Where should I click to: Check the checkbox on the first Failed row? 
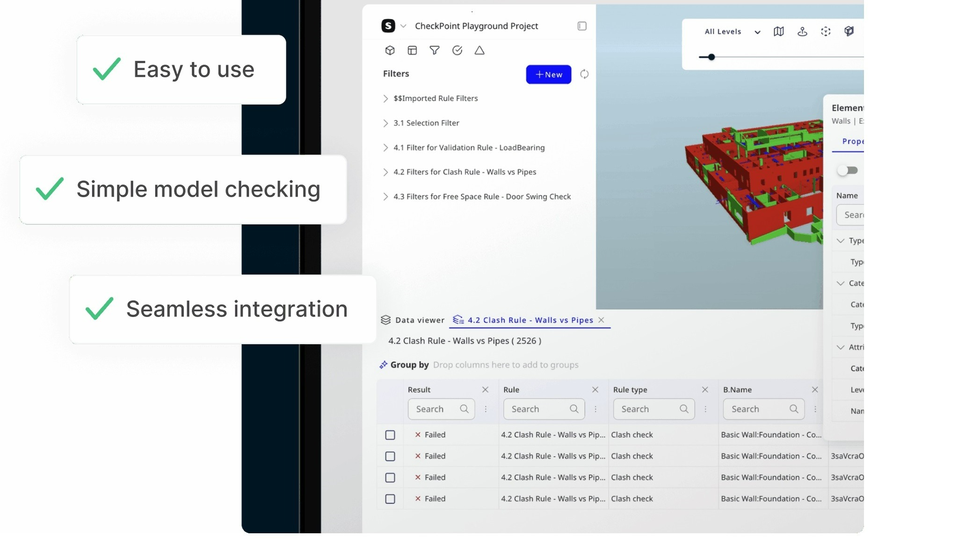(391, 434)
